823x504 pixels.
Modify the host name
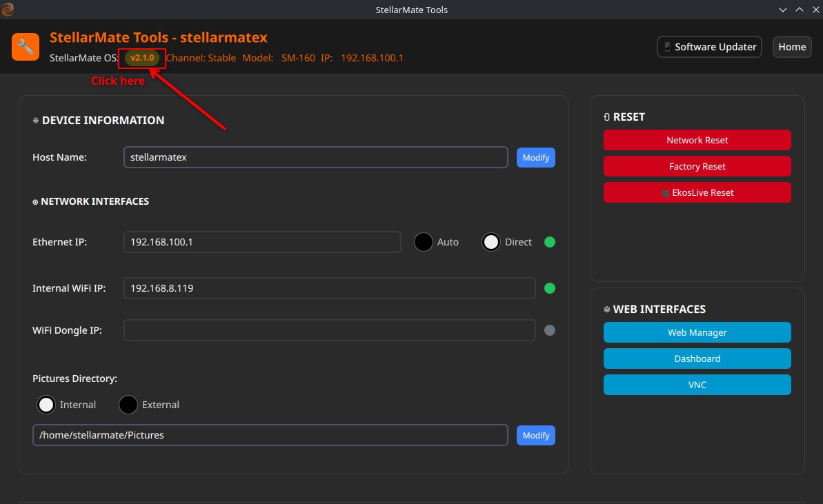535,157
